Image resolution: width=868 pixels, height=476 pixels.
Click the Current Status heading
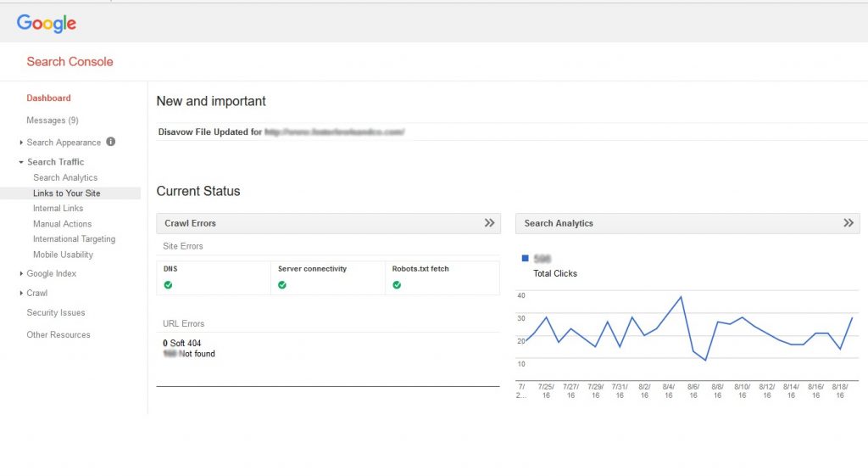(198, 191)
